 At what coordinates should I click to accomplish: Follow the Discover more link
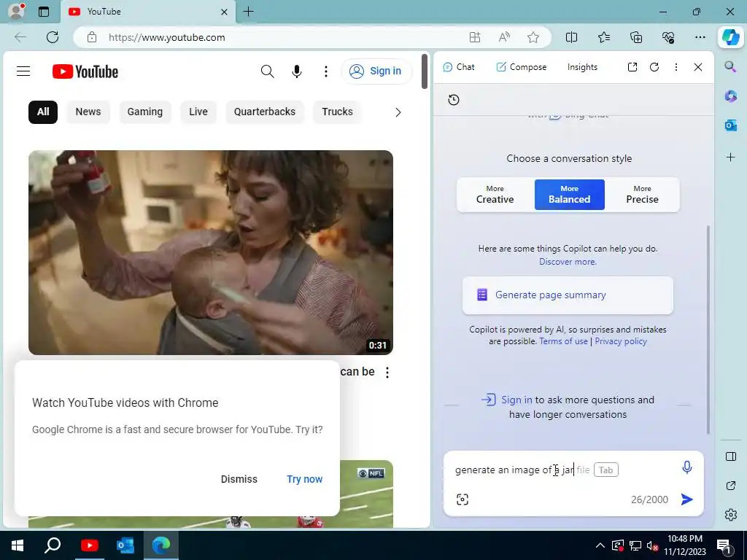click(x=568, y=262)
